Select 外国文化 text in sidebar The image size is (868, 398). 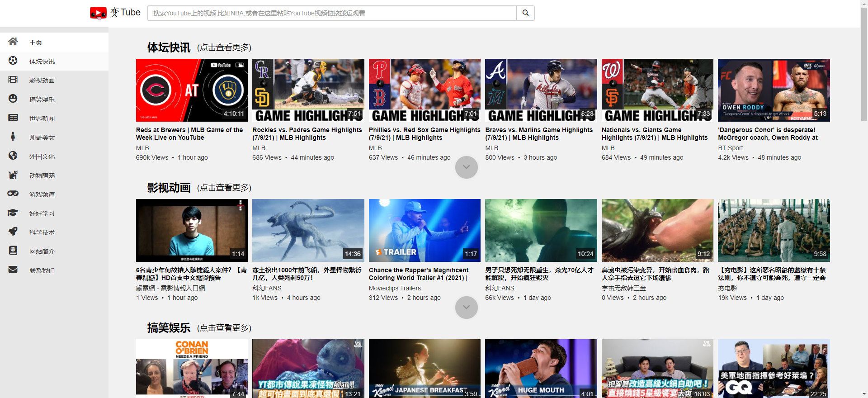[42, 156]
